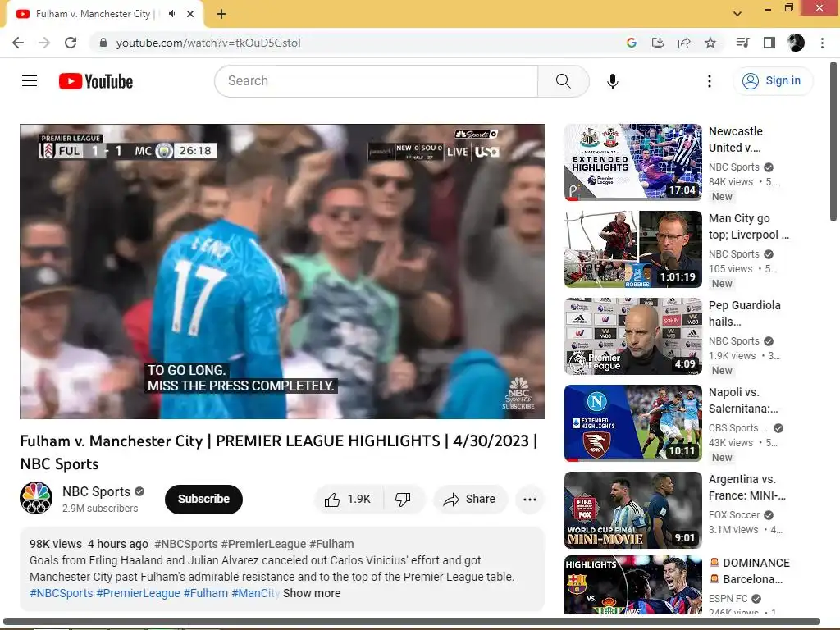The image size is (840, 630).
Task: Click the NBC Sports Subscribe watermark in the video
Action: [x=518, y=394]
